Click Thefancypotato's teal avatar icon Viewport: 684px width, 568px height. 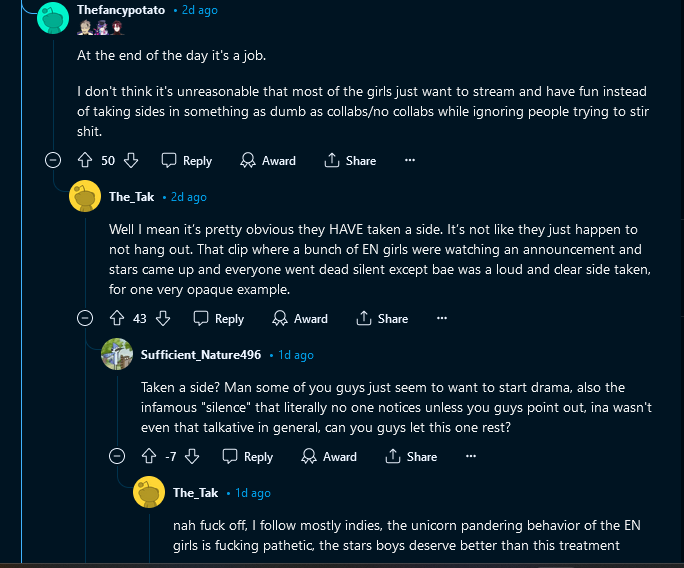[53, 17]
